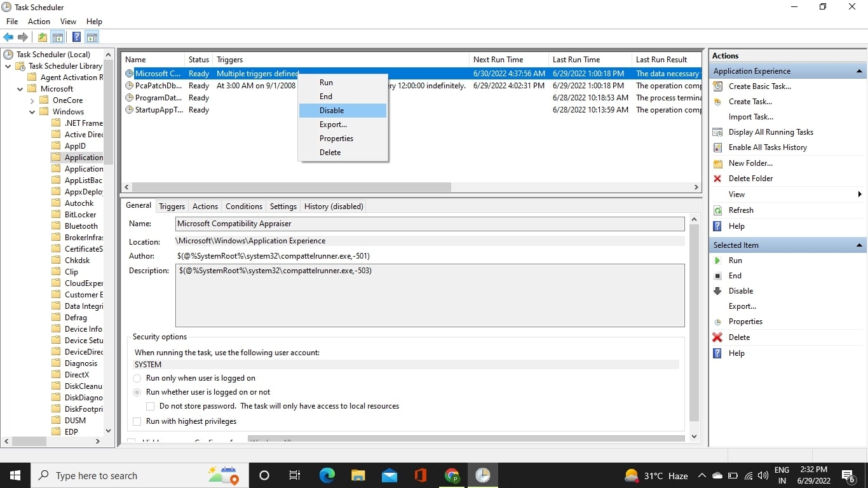Switch to the Conditions tab
This screenshot has width=868, height=488.
pos(244,207)
